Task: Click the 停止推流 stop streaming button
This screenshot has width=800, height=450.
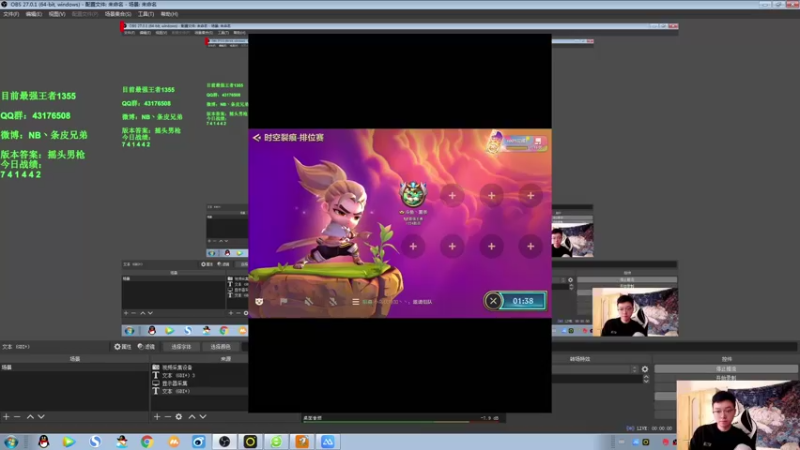Action: [x=726, y=369]
